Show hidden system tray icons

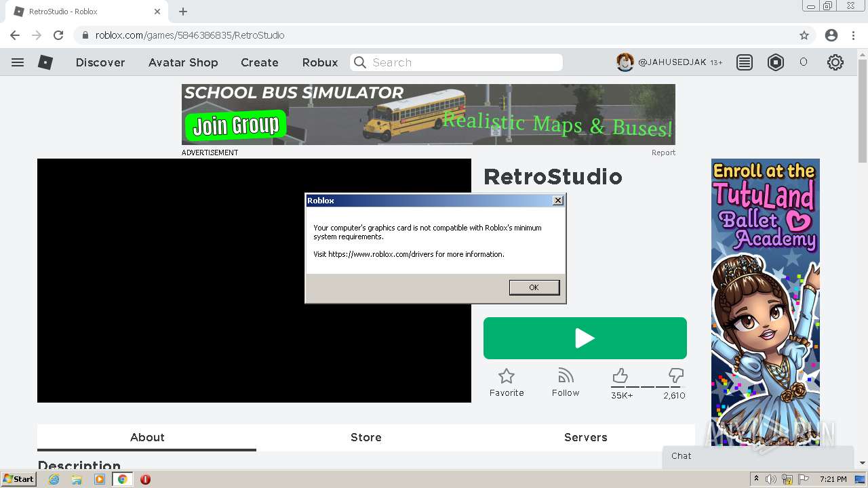757,479
